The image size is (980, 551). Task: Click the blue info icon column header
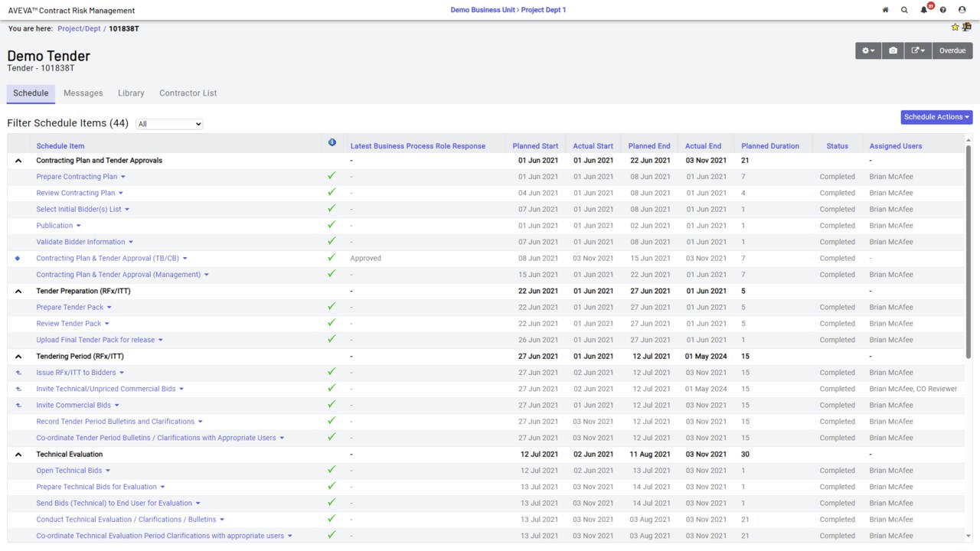click(332, 142)
